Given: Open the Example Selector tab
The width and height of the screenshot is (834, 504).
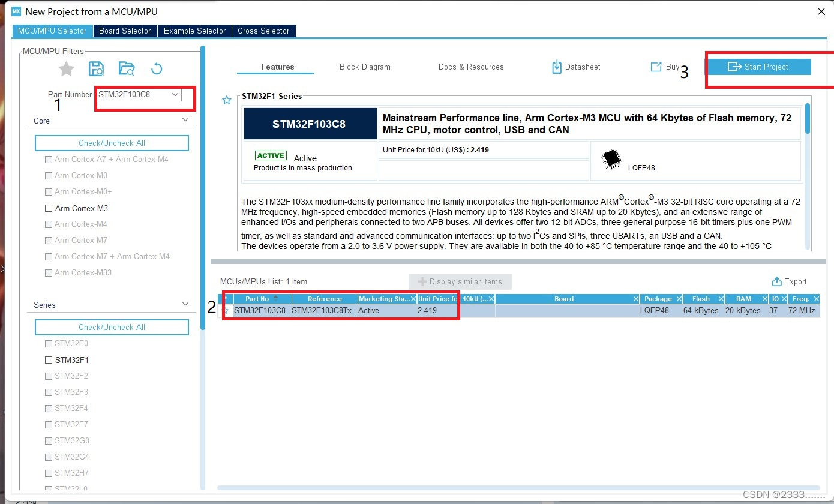Looking at the screenshot, I should 194,31.
